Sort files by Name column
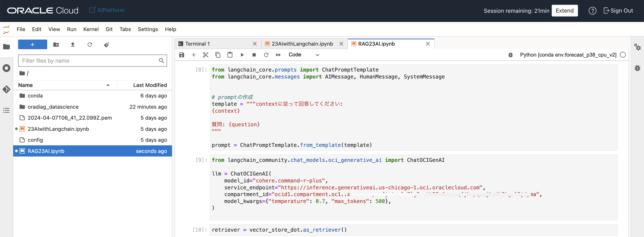 tap(65, 85)
